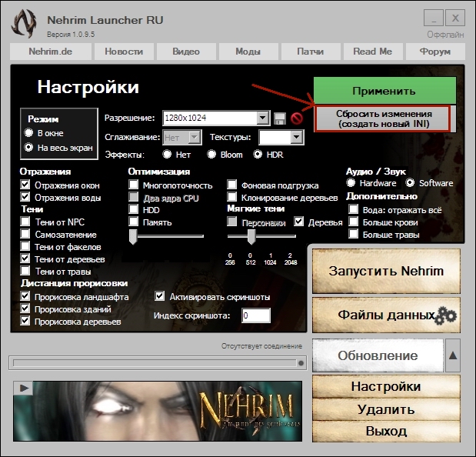This screenshot has height=457, width=476.
Task: Toggle Прорисовка зданий checkbox
Action: 25,309
